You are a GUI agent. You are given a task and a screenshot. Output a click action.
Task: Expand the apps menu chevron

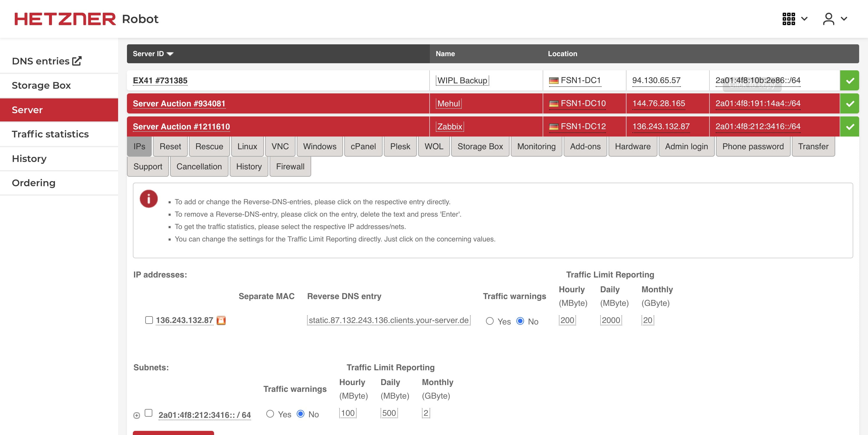tap(804, 19)
